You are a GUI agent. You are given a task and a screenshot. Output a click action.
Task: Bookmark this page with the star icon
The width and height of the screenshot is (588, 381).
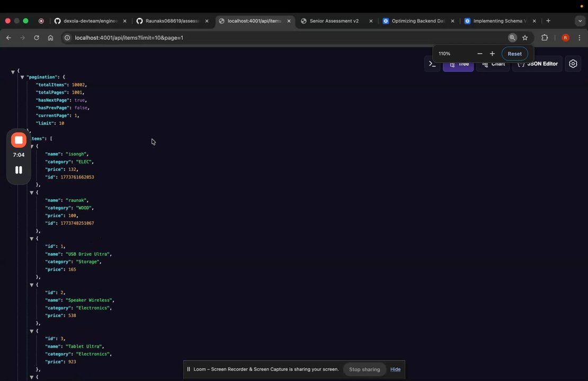click(525, 38)
